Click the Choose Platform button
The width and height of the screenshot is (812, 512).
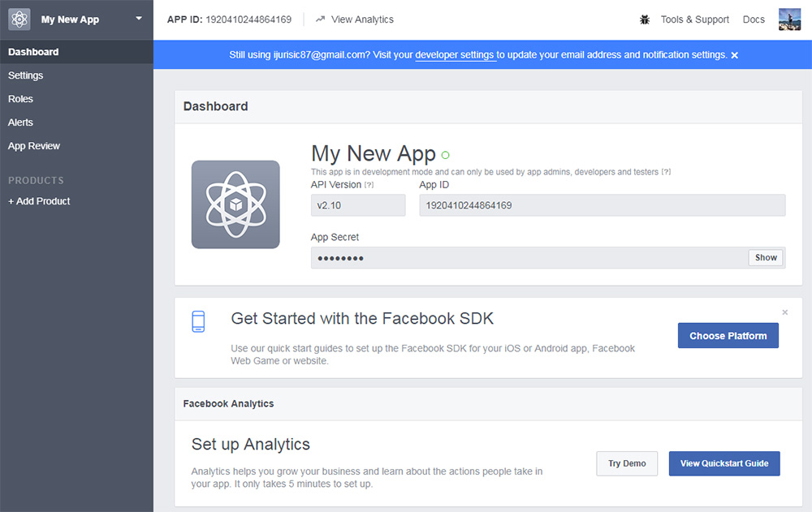728,336
